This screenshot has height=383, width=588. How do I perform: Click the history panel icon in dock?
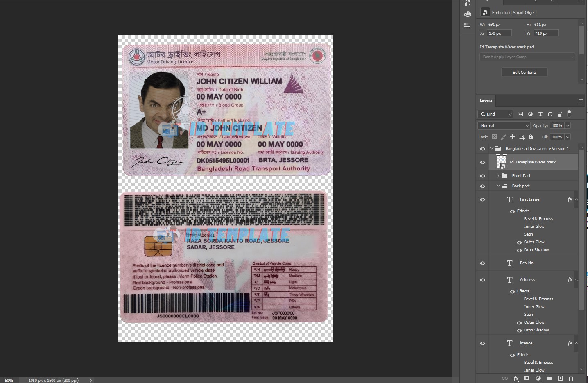pyautogui.click(x=467, y=3)
